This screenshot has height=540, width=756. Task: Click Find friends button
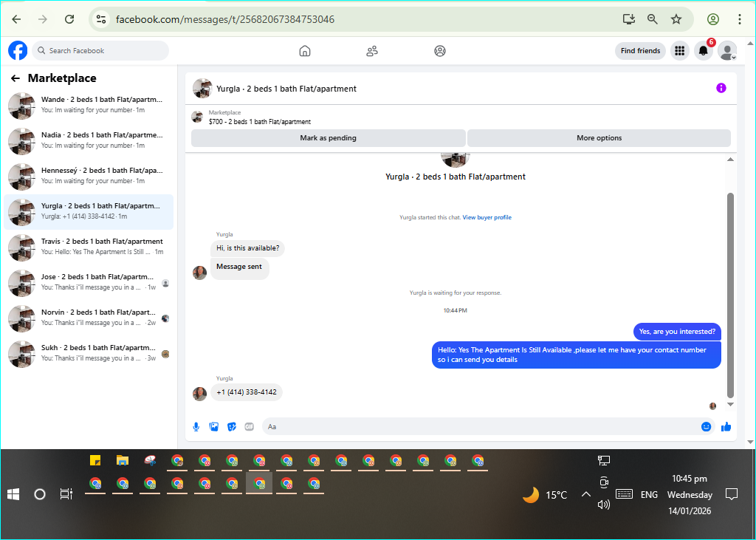tap(640, 51)
